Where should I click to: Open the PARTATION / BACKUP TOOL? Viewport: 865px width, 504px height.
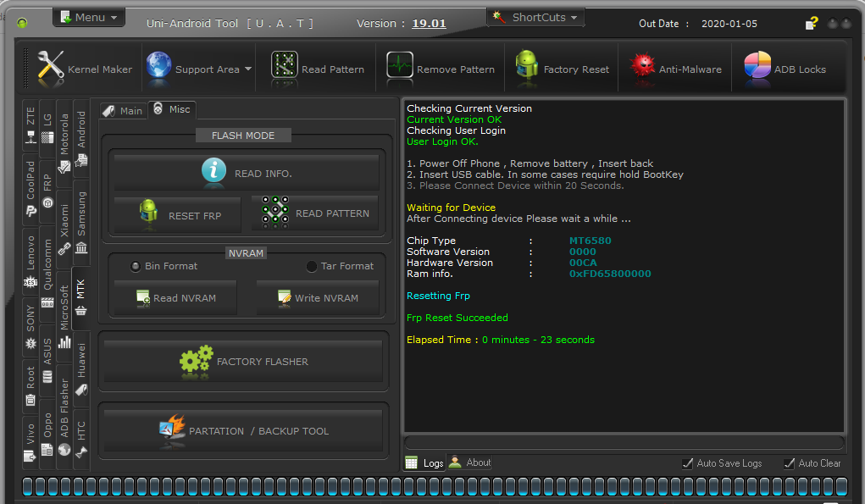tap(243, 430)
